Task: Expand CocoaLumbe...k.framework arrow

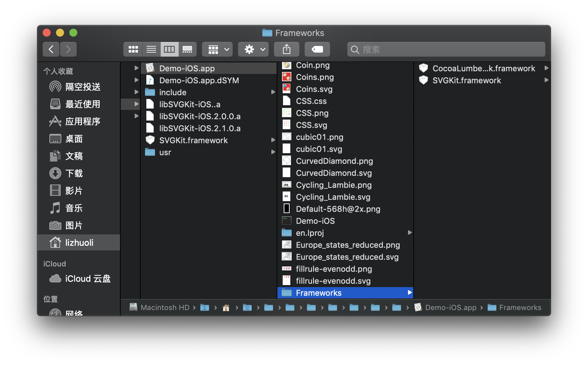Action: (x=546, y=68)
